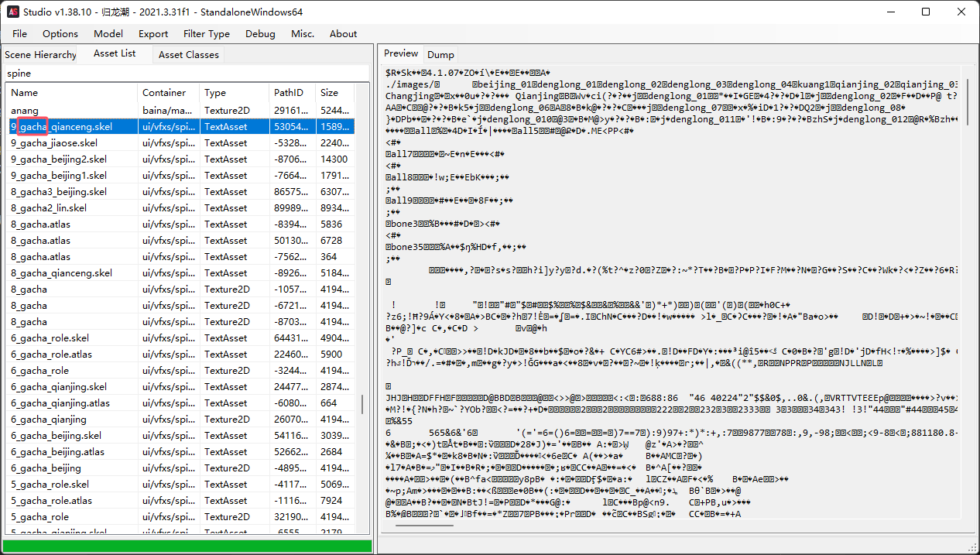Screen dimensions: 980x555
Task: Select 8_gacha.atlas row with size 6728
Action: (x=181, y=240)
